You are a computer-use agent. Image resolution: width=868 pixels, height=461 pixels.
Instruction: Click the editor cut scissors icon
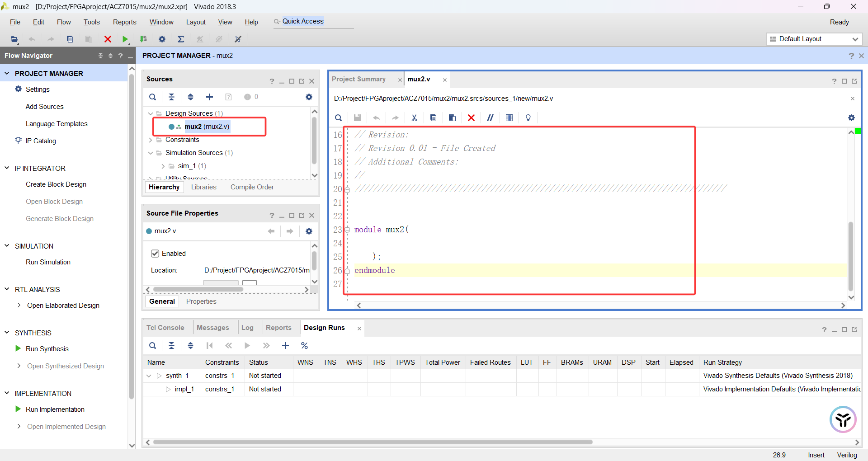(414, 118)
